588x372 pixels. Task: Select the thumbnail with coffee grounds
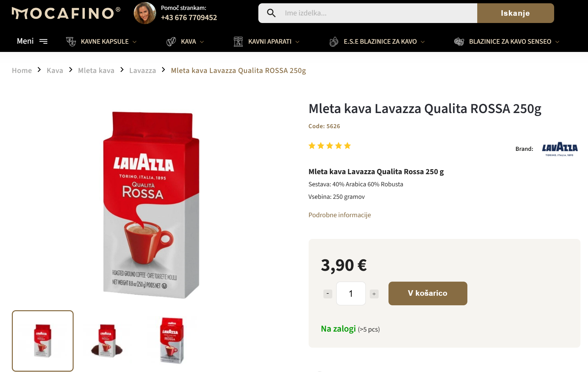click(x=107, y=341)
